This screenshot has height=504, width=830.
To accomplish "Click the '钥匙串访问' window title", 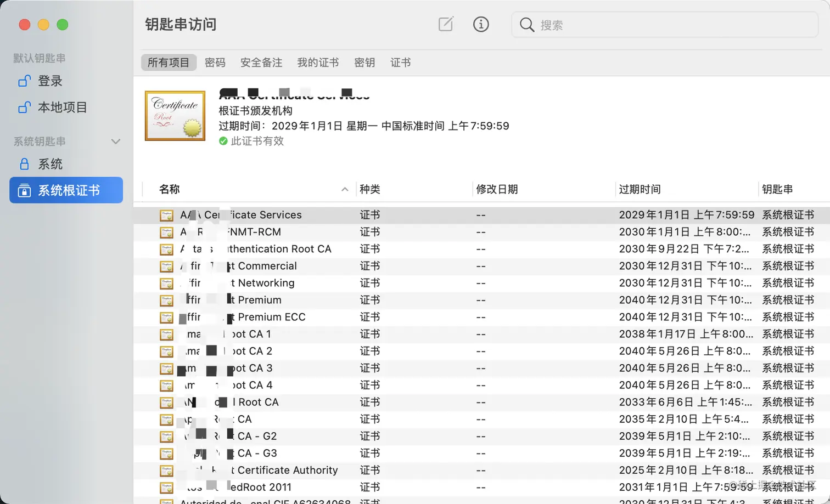I will (181, 24).
